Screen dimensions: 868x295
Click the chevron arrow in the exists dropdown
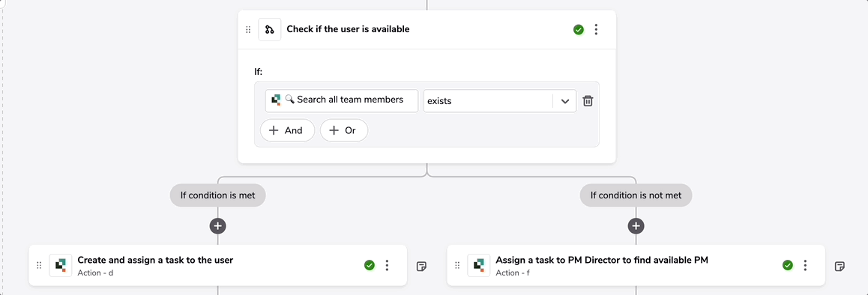coord(565,101)
